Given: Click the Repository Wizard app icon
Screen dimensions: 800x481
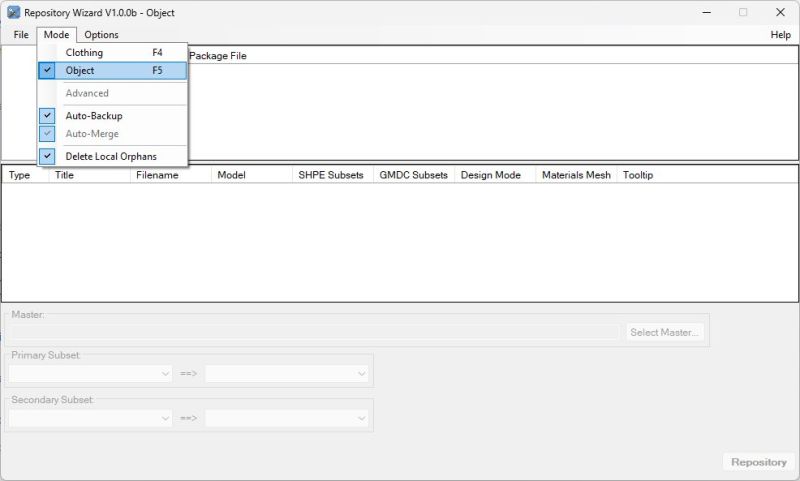Looking at the screenshot, I should point(13,12).
